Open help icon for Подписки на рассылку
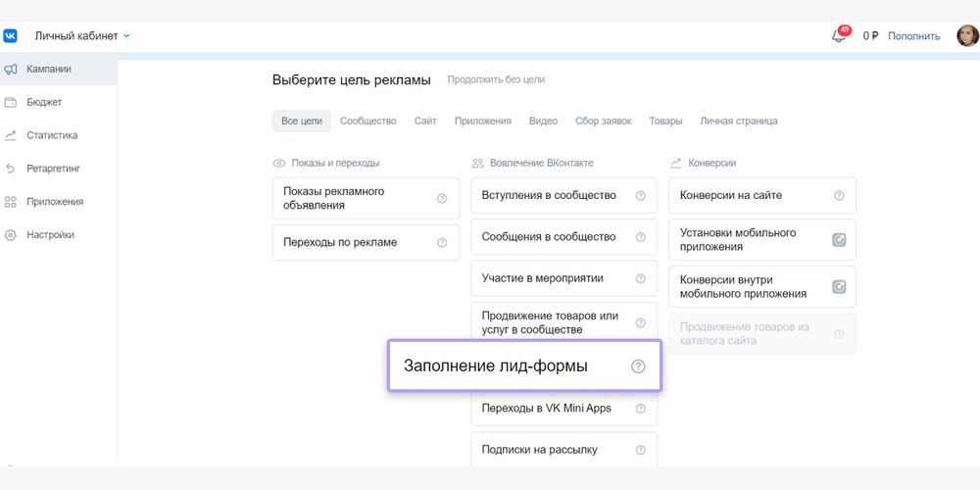 [640, 450]
